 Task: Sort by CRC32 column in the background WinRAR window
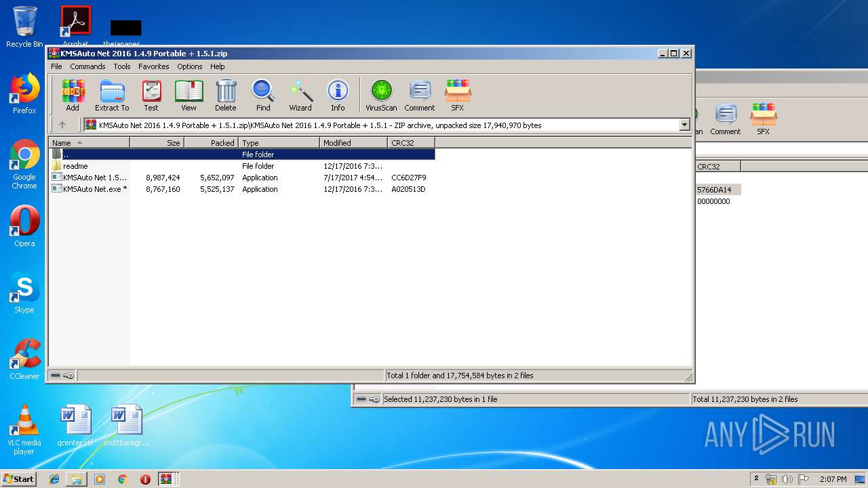point(717,166)
